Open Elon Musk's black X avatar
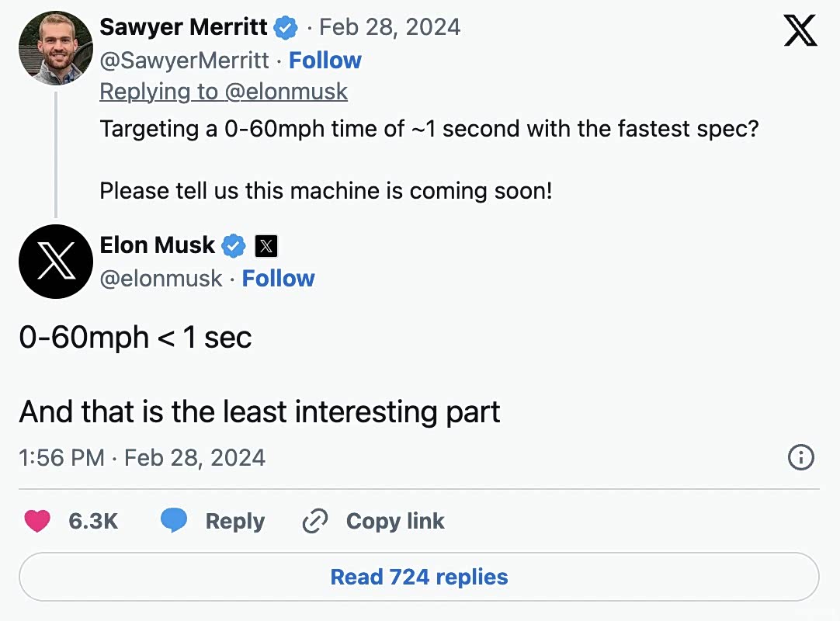 coord(56,262)
